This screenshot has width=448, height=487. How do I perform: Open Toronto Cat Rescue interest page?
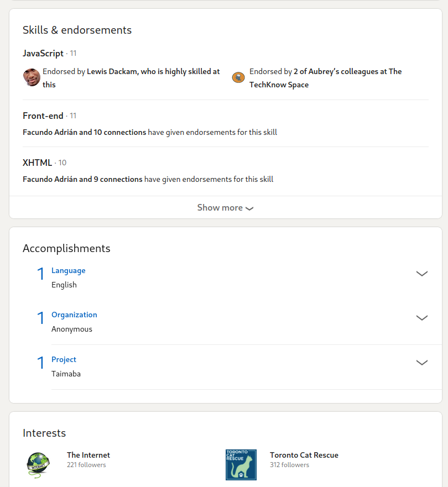(304, 455)
